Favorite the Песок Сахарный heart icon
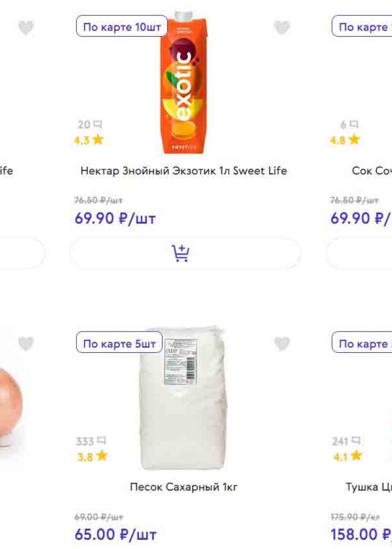392x549 pixels. coord(281,344)
